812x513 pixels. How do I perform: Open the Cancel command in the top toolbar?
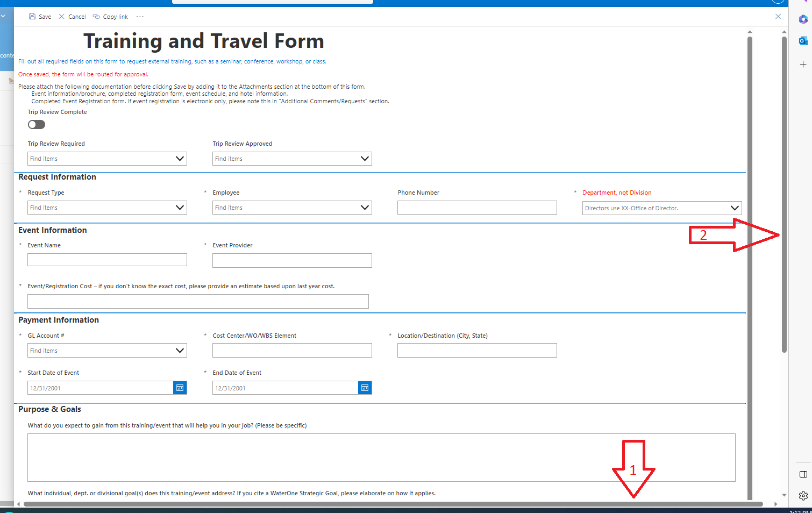point(72,17)
